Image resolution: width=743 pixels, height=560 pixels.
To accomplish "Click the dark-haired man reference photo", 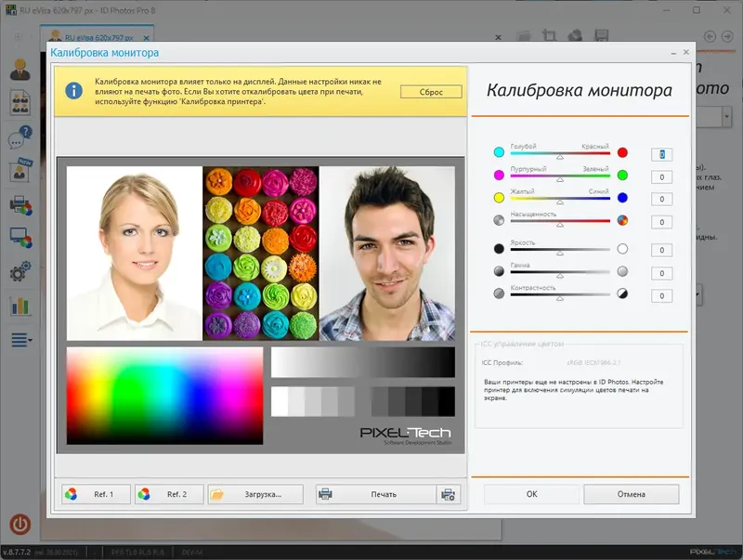I will [387, 253].
